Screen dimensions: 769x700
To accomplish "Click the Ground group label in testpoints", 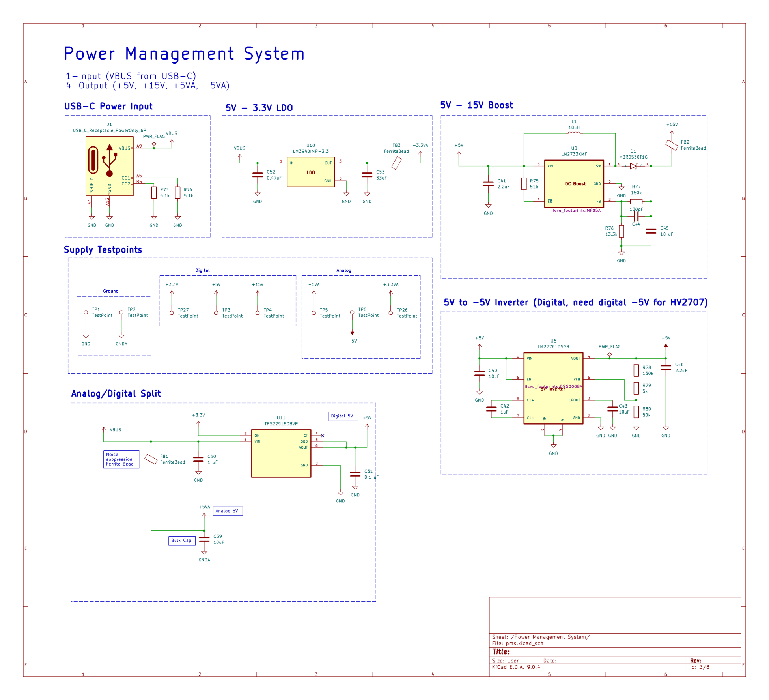I will pyautogui.click(x=111, y=291).
